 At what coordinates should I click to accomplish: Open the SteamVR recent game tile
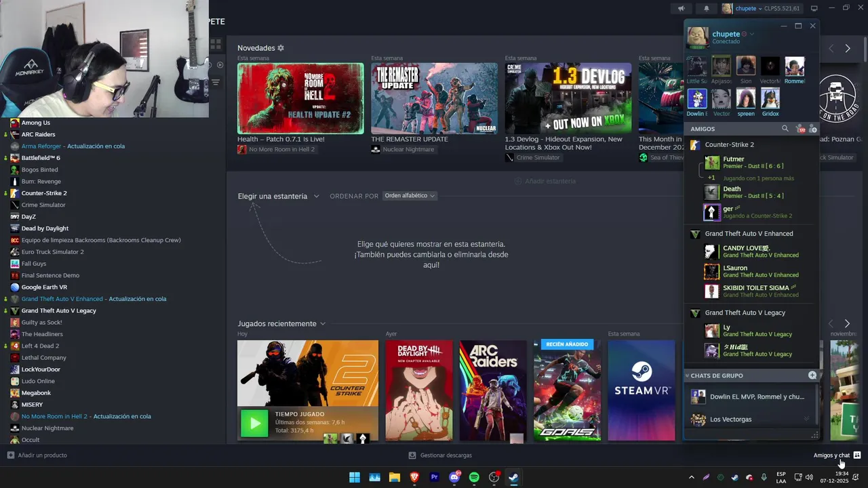642,390
